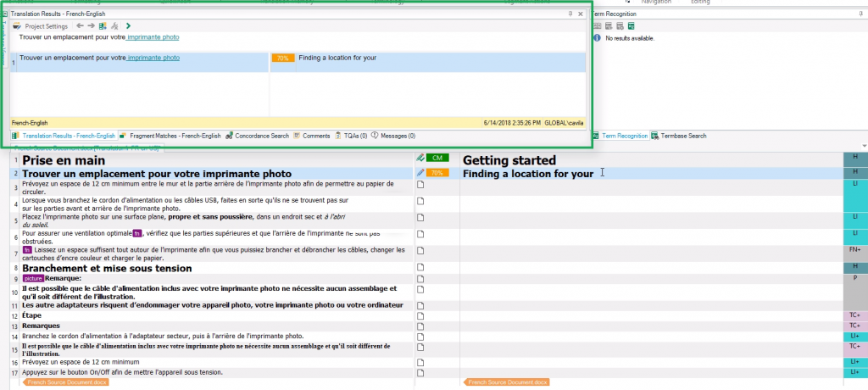Select segment Branchez le cordon d'alimentation
868x390 pixels.
pos(163,337)
